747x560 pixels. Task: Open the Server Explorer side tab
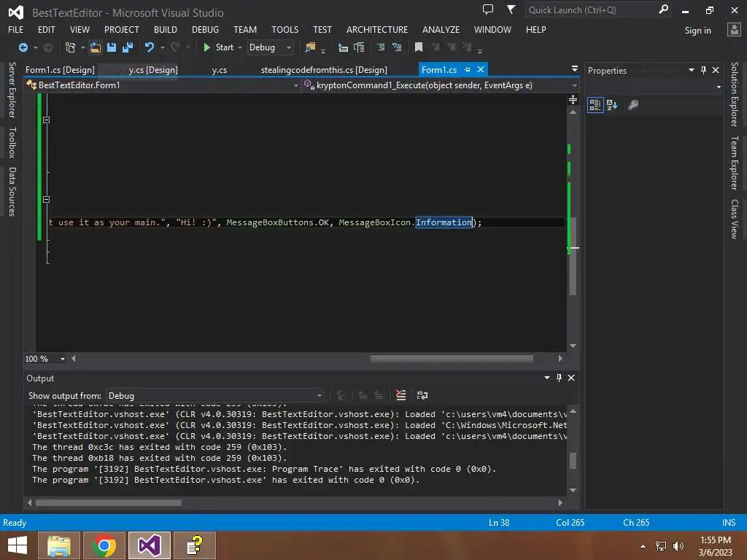click(x=12, y=90)
